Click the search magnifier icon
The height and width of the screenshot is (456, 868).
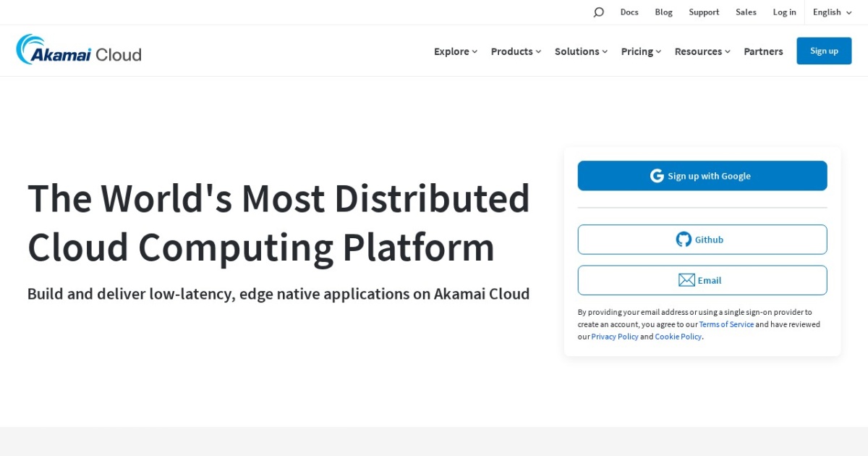[598, 12]
